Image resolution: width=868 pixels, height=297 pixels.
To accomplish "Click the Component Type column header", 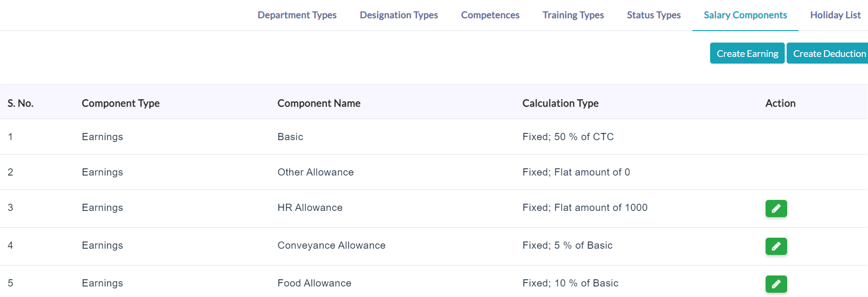I will pyautogui.click(x=121, y=103).
